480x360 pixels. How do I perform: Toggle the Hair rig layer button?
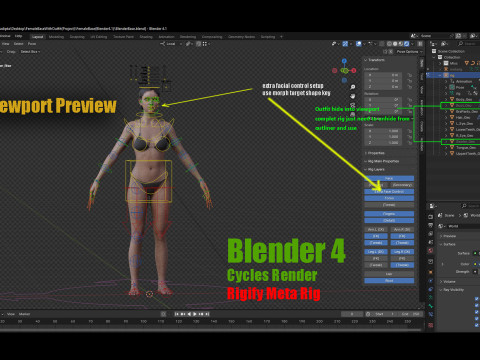tap(389, 274)
